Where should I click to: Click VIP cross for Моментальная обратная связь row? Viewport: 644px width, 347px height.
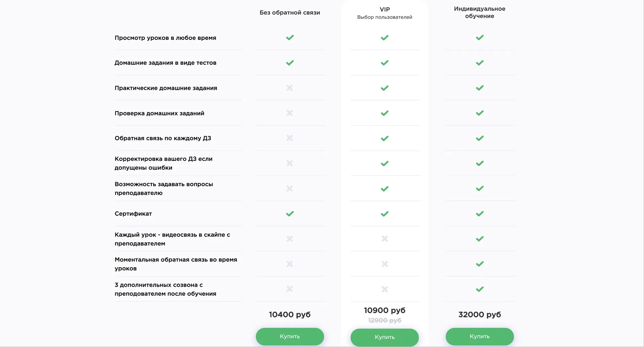(x=385, y=264)
